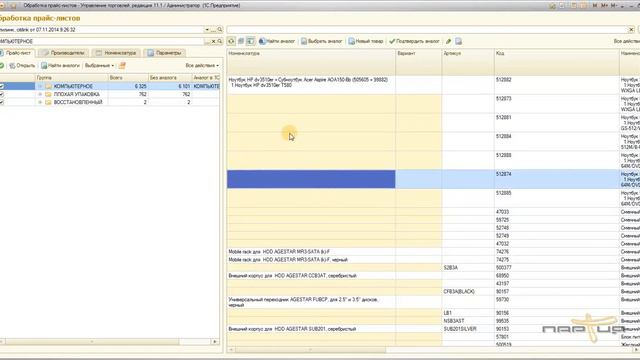Click search icon of КОМПЬЮТЕРНОЕ field
Viewport: 640px width, 360px height.
(x=220, y=41)
